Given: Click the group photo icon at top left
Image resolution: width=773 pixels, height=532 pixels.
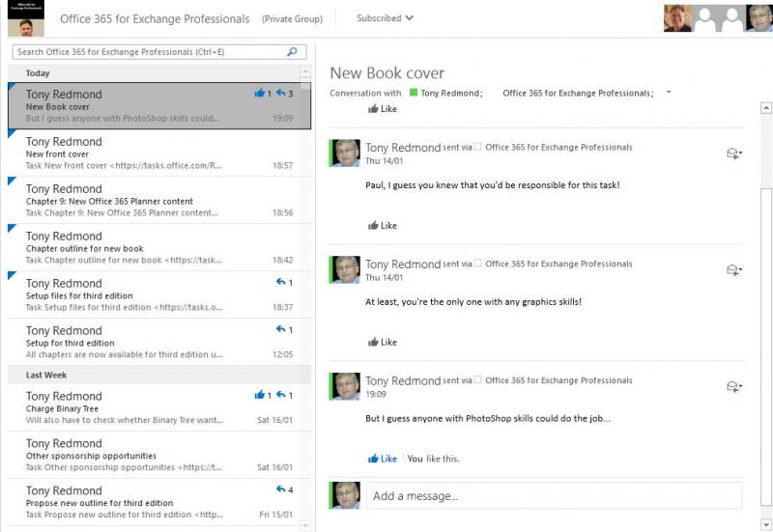Looking at the screenshot, I should (26, 18).
